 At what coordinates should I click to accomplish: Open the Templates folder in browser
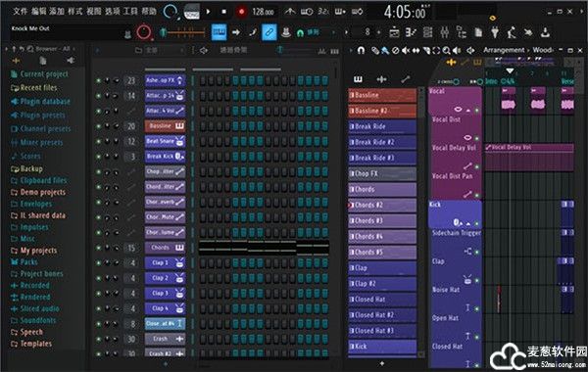pyautogui.click(x=31, y=344)
